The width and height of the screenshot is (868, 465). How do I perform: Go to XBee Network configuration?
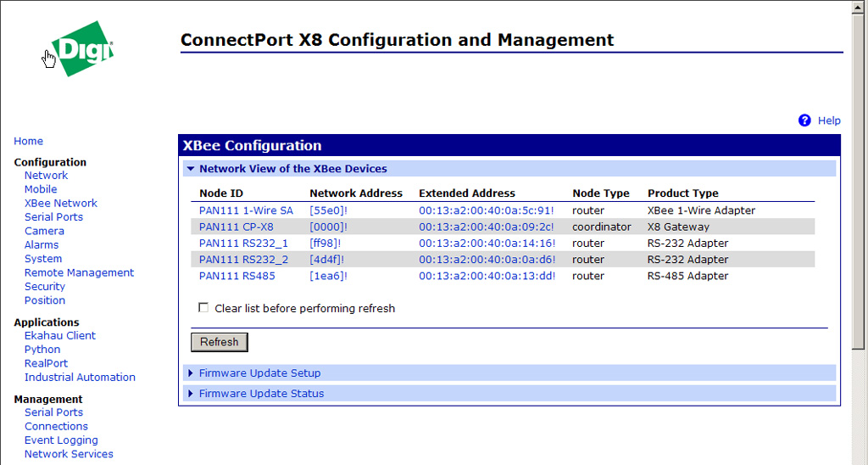tap(60, 204)
